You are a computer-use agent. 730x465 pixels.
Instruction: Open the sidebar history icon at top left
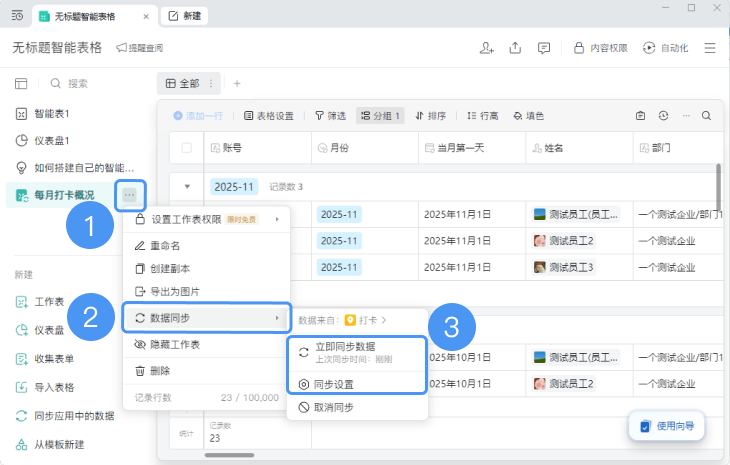17,16
